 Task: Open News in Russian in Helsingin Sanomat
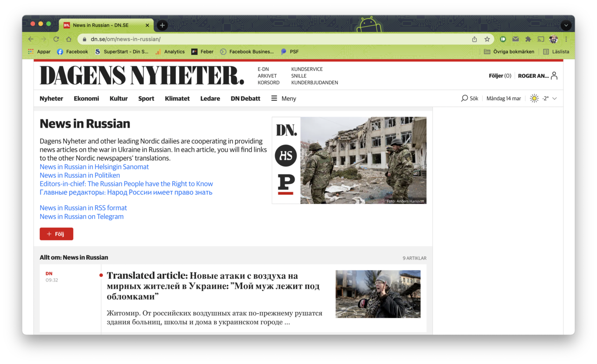coord(94,167)
